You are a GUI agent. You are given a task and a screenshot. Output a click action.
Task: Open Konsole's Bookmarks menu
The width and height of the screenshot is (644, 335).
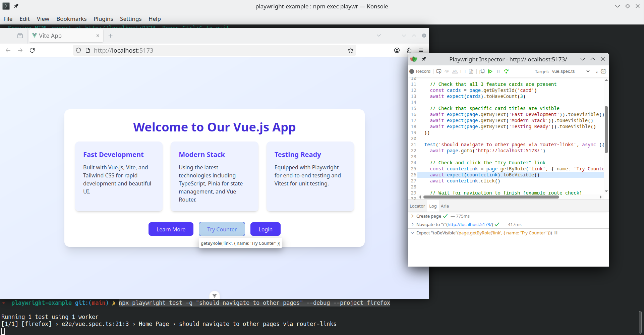click(x=71, y=19)
